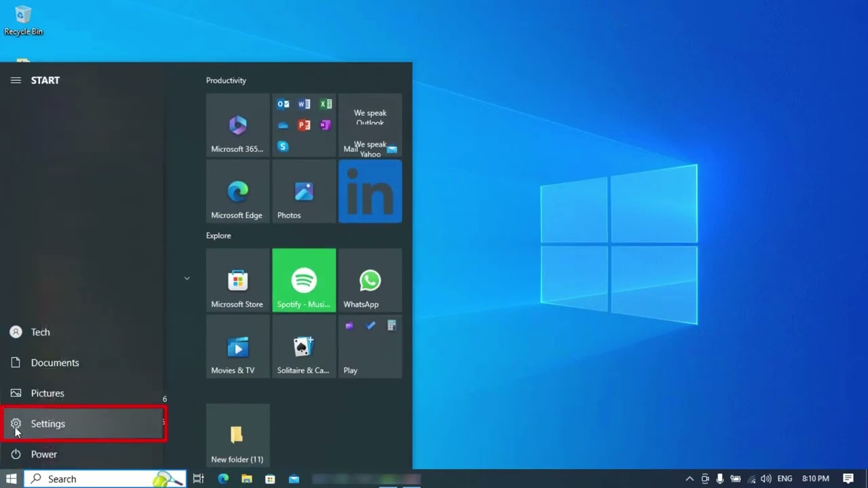Open the Movies & TV tile
Screen dimensions: 868x488
[x=237, y=346]
